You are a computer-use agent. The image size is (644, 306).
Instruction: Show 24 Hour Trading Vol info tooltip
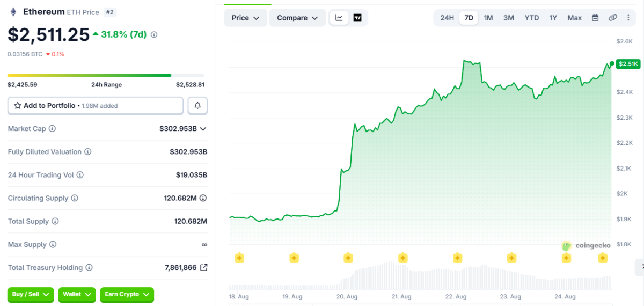[x=80, y=175]
